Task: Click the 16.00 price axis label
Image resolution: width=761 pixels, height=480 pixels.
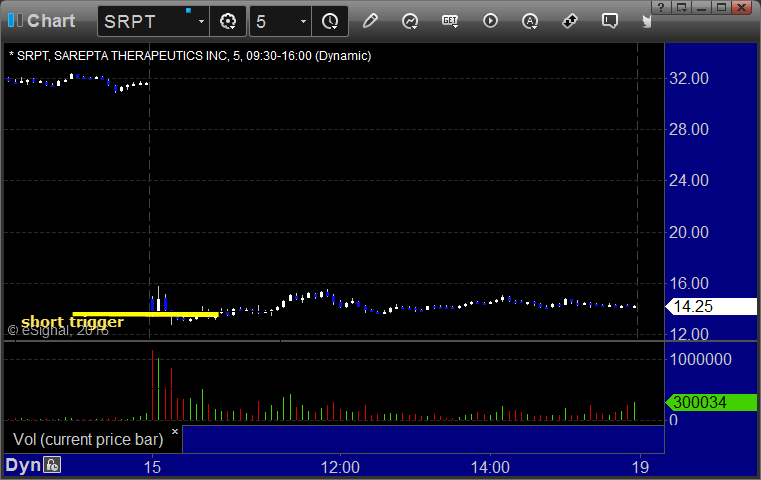Action: tap(689, 283)
